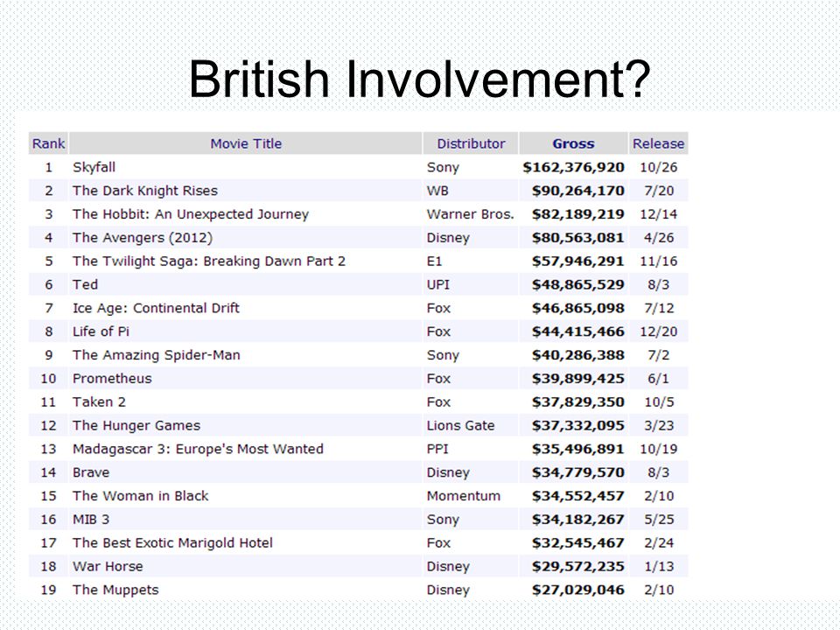Select Ted's gross $48,865,529
Image resolution: width=840 pixels, height=630 pixels.
click(x=578, y=285)
